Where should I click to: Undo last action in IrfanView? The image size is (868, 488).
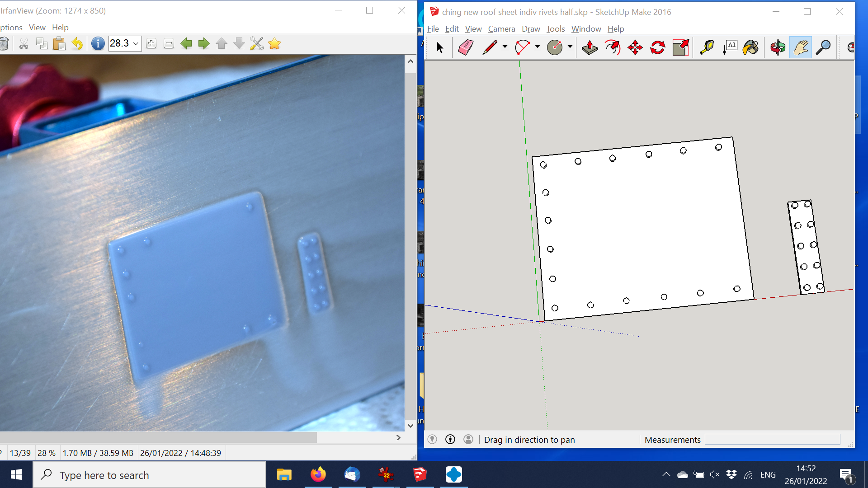tap(78, 43)
